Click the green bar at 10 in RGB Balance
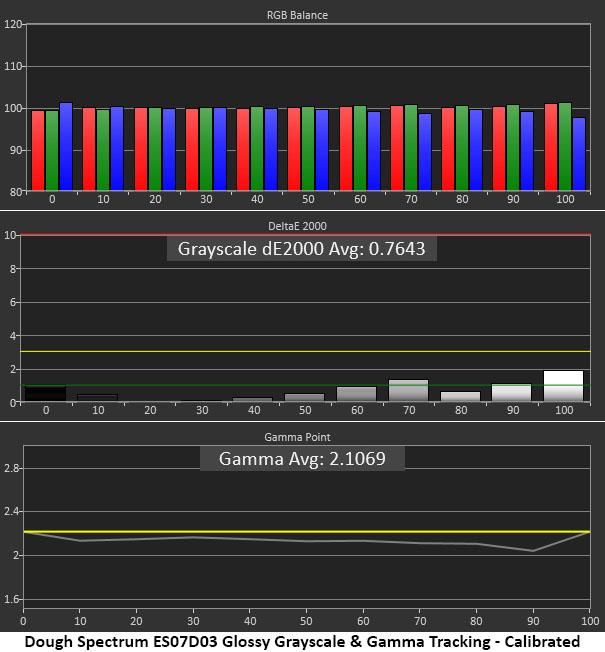Image resolution: width=605 pixels, height=652 pixels. 103,150
